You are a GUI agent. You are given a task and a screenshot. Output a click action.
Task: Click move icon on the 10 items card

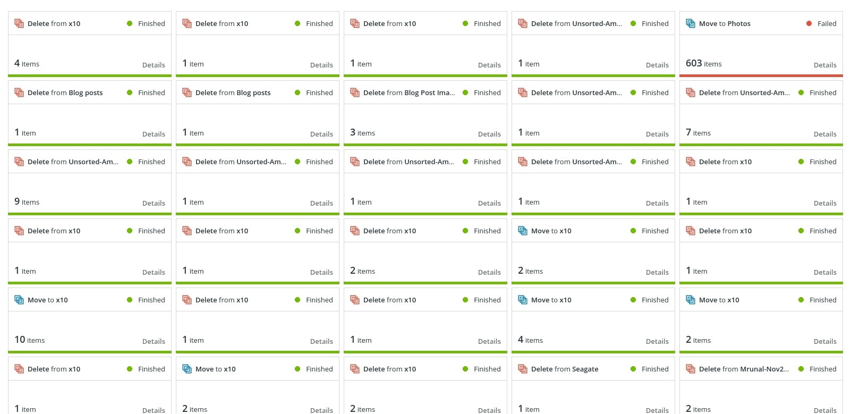tap(19, 300)
